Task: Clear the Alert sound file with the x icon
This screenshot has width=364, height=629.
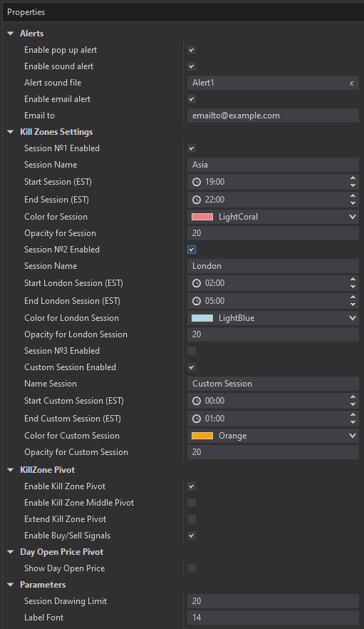Action: coord(352,83)
